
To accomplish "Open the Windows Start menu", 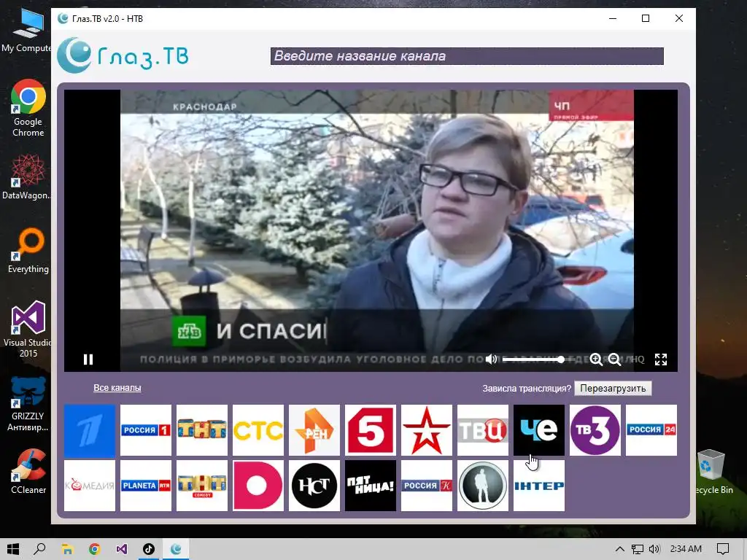I will click(13, 549).
